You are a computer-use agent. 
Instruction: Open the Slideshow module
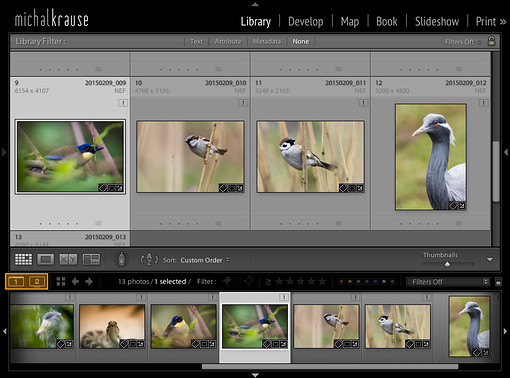[x=437, y=22]
